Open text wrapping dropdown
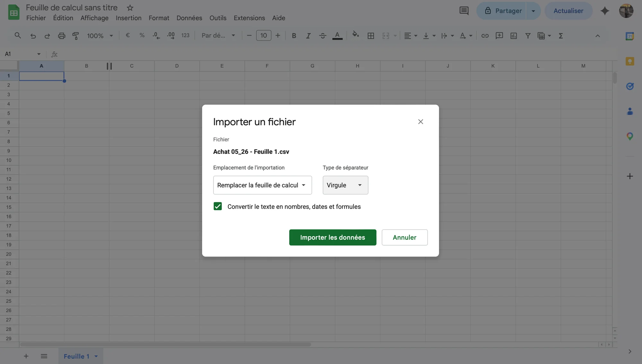Image resolution: width=642 pixels, height=364 pixels. click(447, 36)
